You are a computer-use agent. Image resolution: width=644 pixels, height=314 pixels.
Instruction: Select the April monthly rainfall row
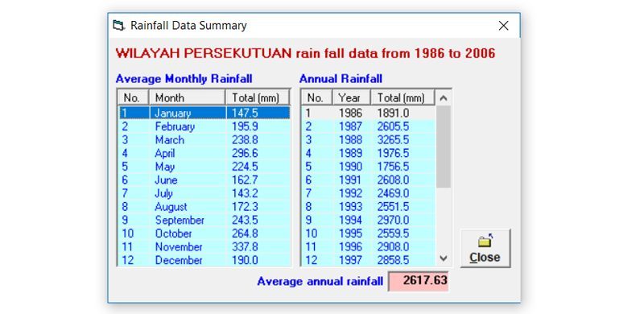pyautogui.click(x=204, y=153)
